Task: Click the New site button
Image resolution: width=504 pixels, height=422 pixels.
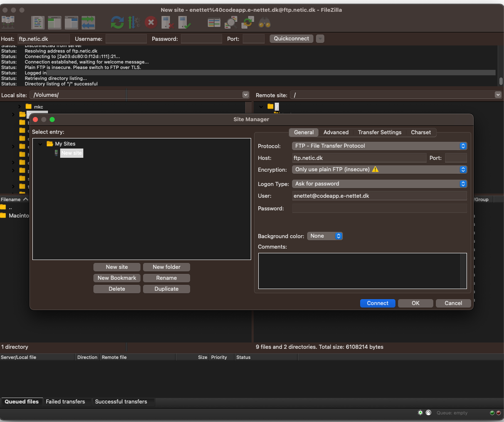Action: pyautogui.click(x=117, y=267)
